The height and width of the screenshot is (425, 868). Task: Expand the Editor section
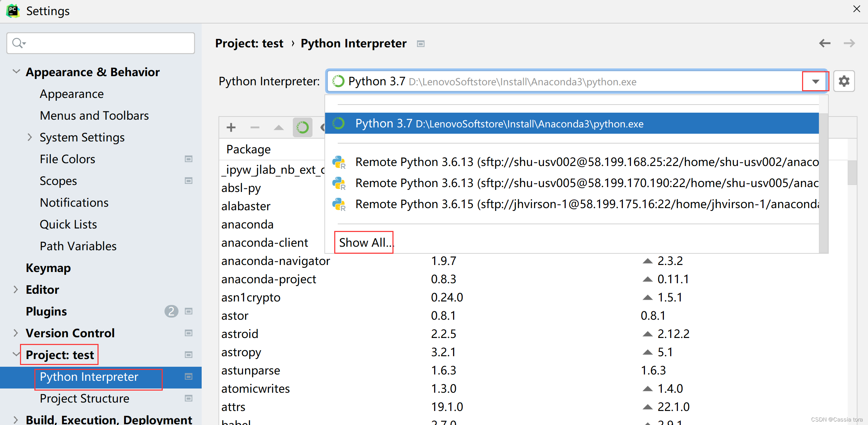click(x=15, y=290)
